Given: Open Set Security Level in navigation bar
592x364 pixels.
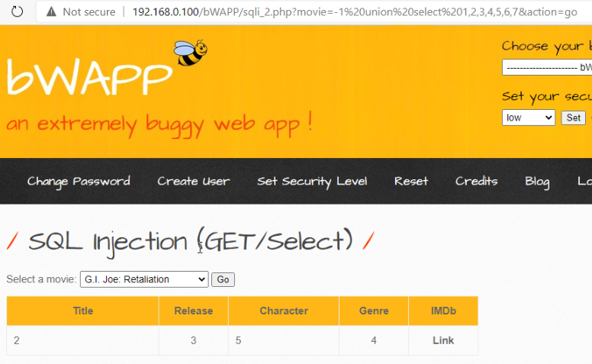Looking at the screenshot, I should point(312,182).
